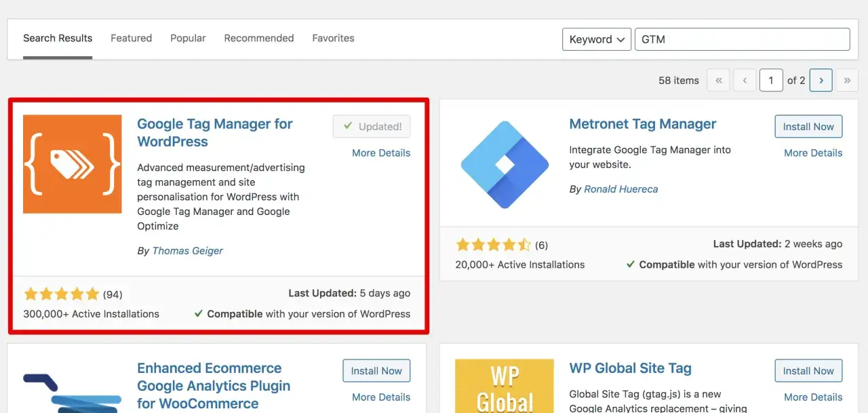Click the previous page arrow button
The width and height of the screenshot is (868, 413).
coord(745,80)
